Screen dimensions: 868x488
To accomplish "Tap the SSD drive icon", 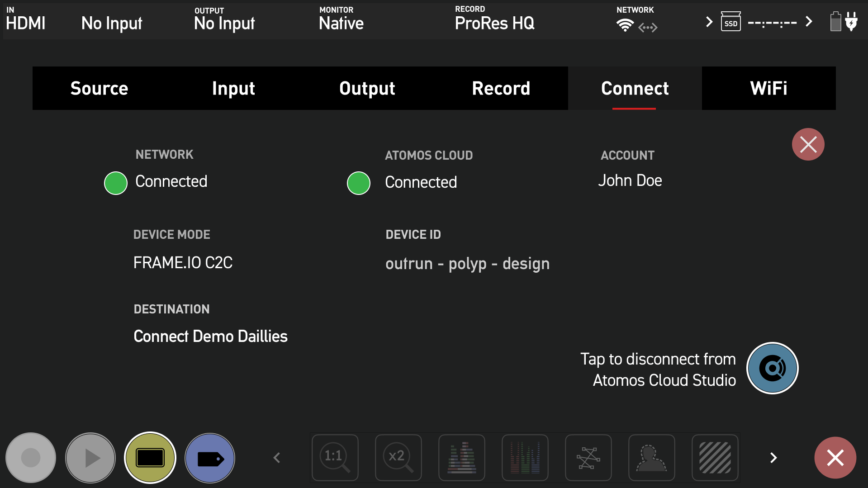I will tap(730, 21).
